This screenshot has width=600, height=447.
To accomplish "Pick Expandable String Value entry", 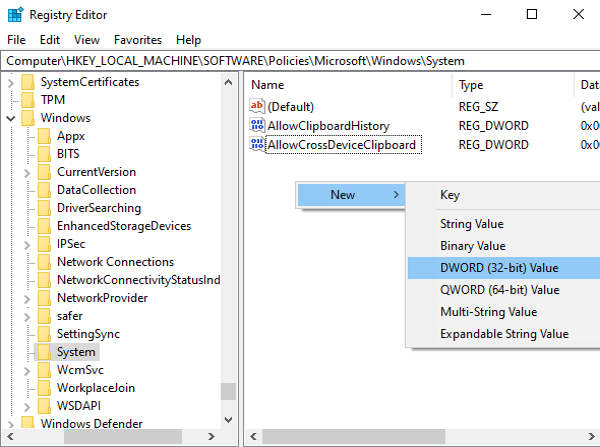I will coord(504,334).
